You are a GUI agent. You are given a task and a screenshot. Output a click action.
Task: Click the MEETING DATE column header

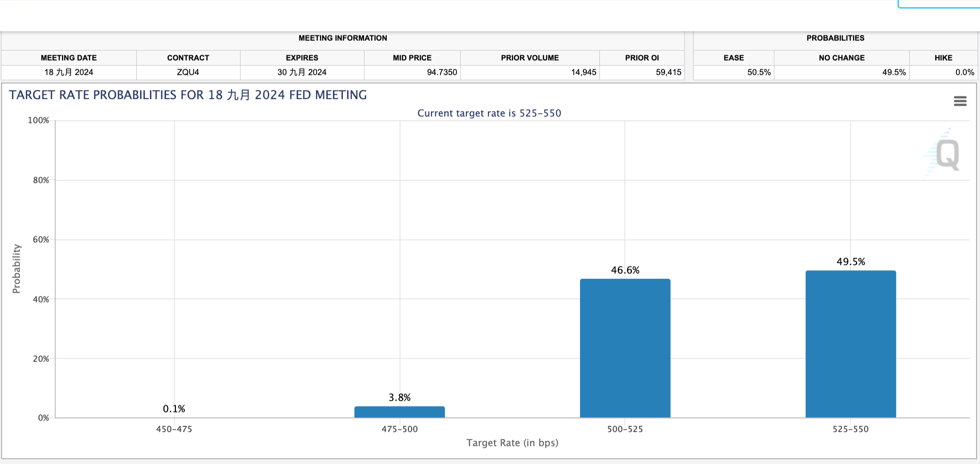(69, 58)
